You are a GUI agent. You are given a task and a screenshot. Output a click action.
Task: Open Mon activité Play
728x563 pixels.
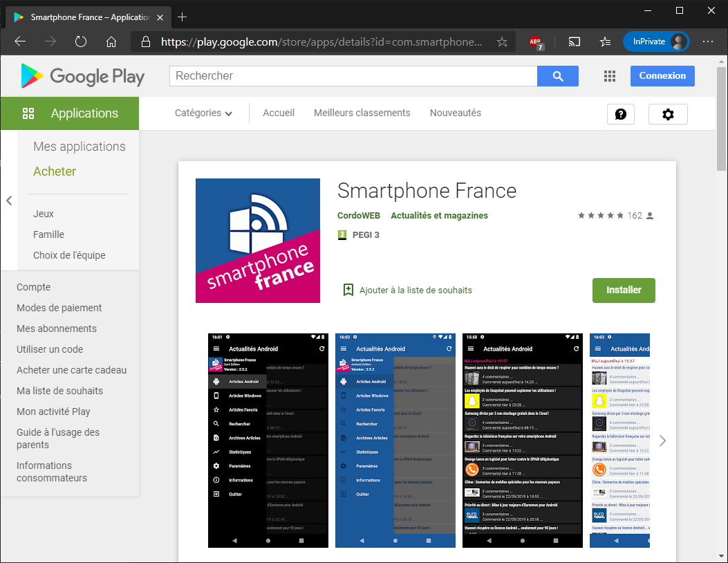coord(53,412)
